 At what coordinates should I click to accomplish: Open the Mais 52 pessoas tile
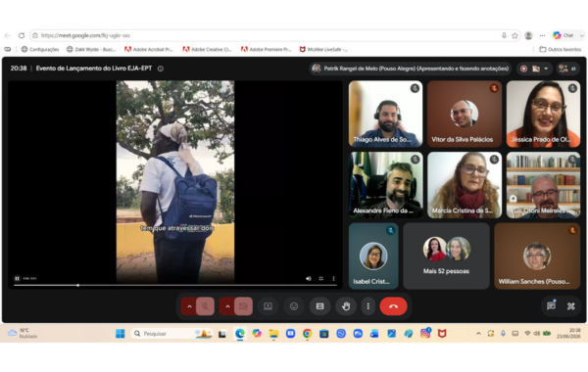pos(446,256)
